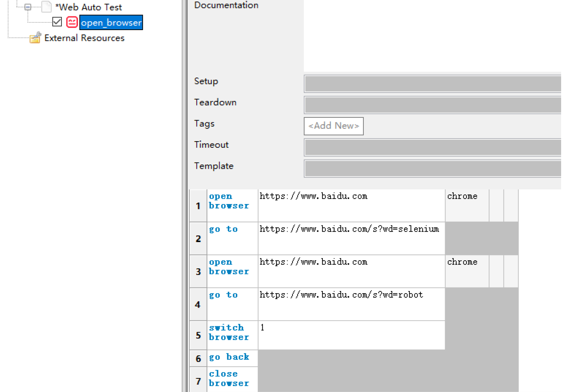Click the close browser keyword cell
The image size is (573, 392).
tap(232, 379)
